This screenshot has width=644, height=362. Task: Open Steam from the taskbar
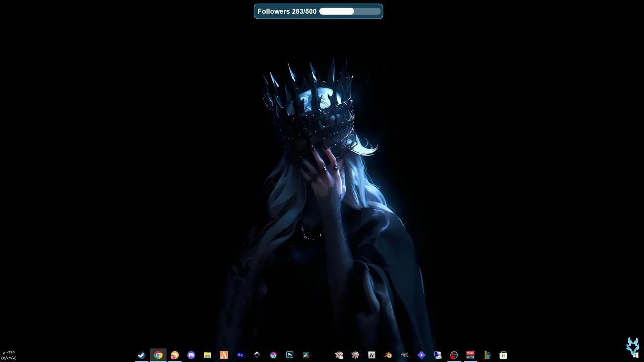142,355
